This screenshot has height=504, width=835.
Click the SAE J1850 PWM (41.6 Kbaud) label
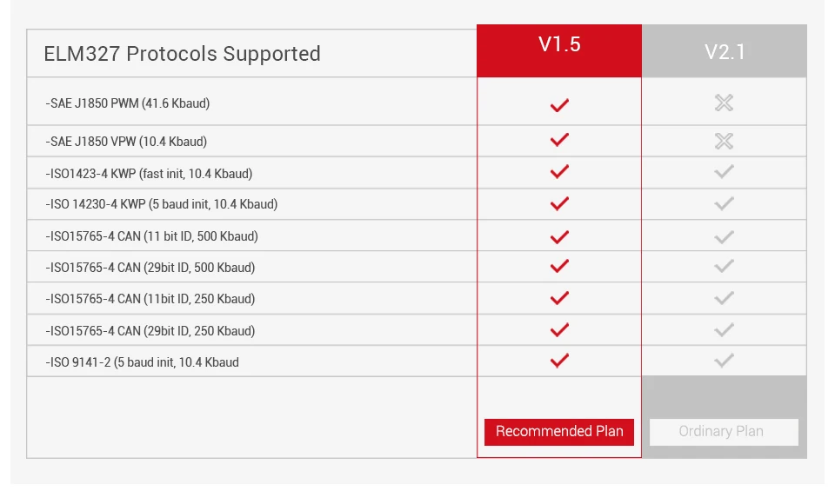(x=128, y=103)
